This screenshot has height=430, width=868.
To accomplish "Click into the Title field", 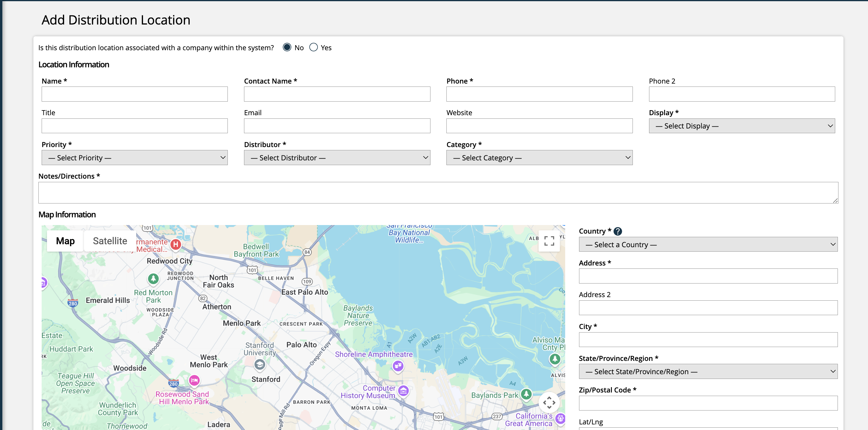I will (x=134, y=126).
